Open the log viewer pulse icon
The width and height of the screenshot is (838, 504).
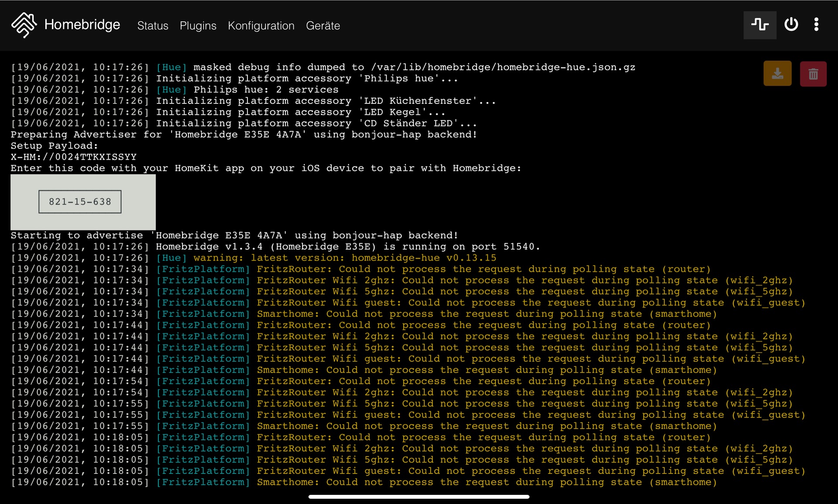point(759,25)
